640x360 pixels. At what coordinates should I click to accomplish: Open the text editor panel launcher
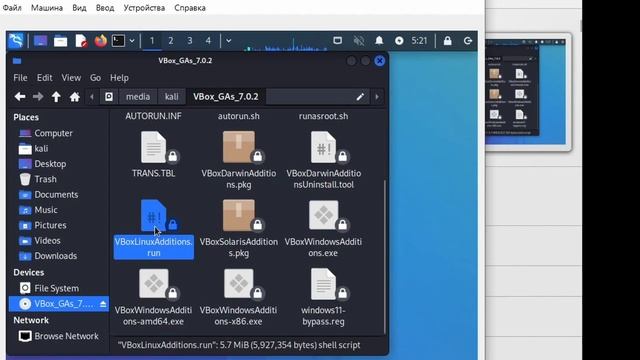click(81, 41)
